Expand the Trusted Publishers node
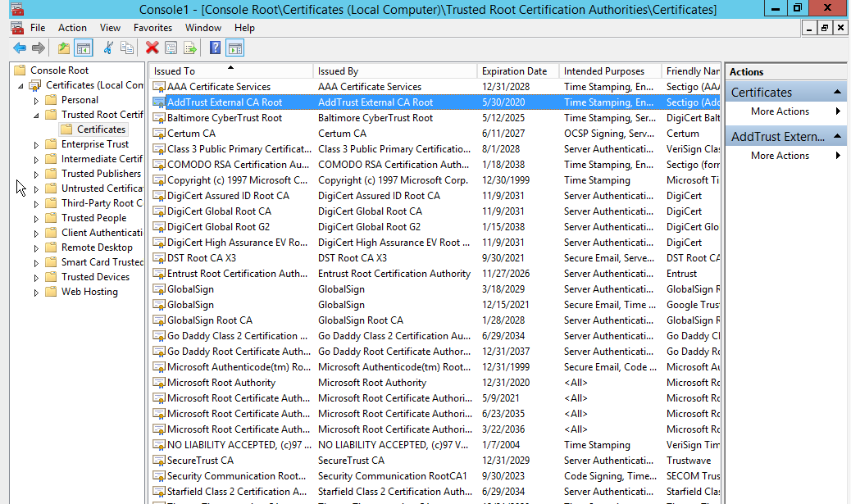 [x=36, y=175]
